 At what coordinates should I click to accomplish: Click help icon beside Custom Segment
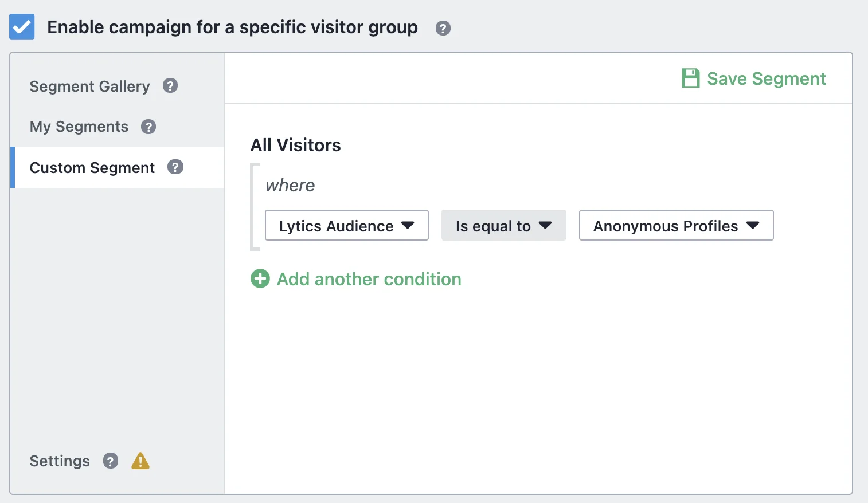175,167
